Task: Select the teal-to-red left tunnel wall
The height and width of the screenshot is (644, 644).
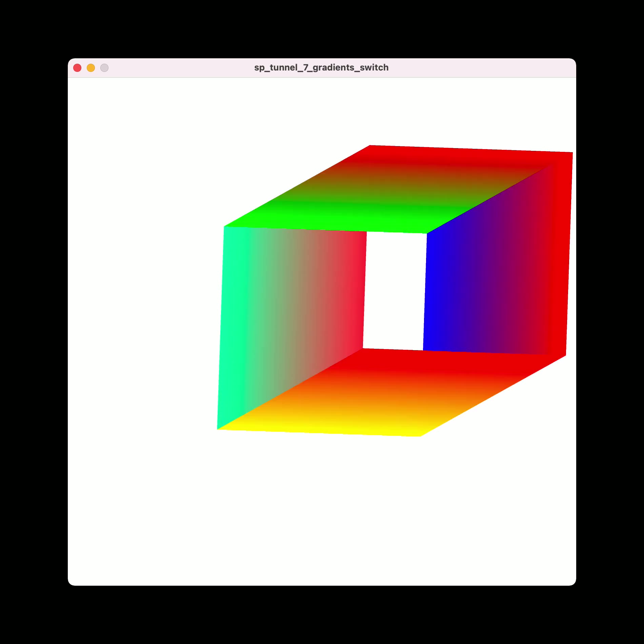Action: click(x=291, y=305)
